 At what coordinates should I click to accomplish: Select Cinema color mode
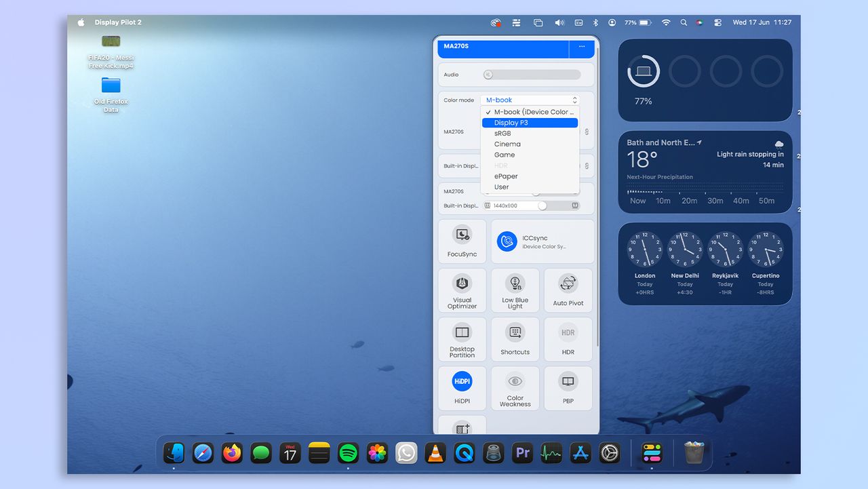pos(530,144)
